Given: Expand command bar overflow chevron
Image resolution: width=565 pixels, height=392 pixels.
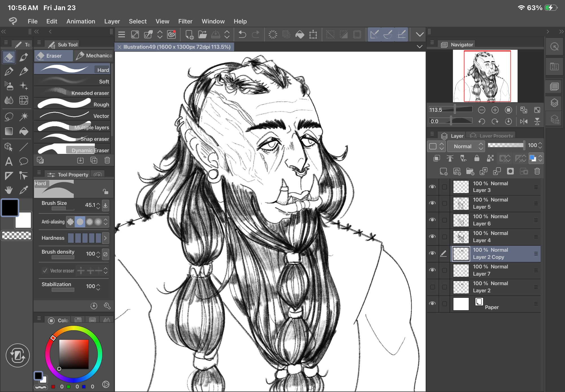Looking at the screenshot, I should coord(420,34).
